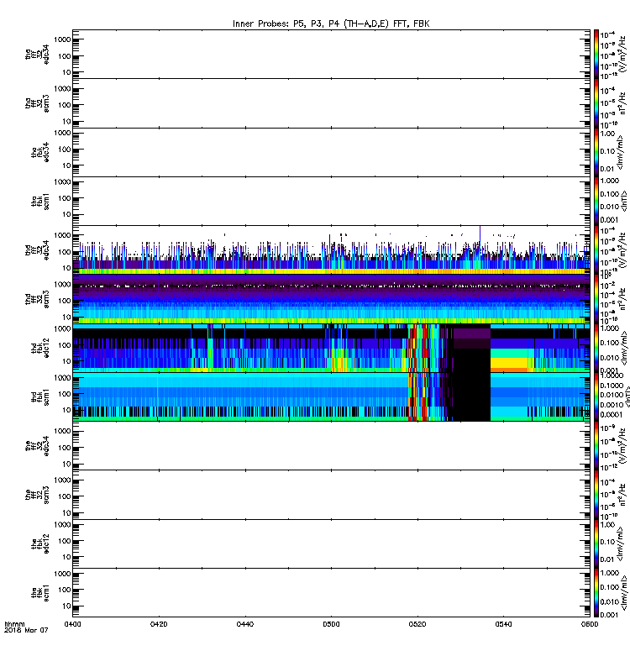This screenshot has height=672, width=630.
Task: Select the 0500 time axis label
Action: tap(331, 624)
